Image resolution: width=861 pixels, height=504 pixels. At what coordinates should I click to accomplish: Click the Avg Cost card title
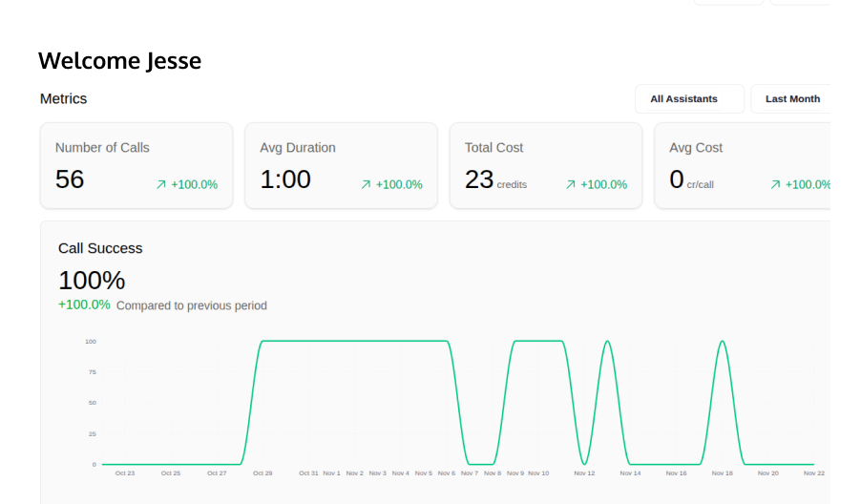696,148
